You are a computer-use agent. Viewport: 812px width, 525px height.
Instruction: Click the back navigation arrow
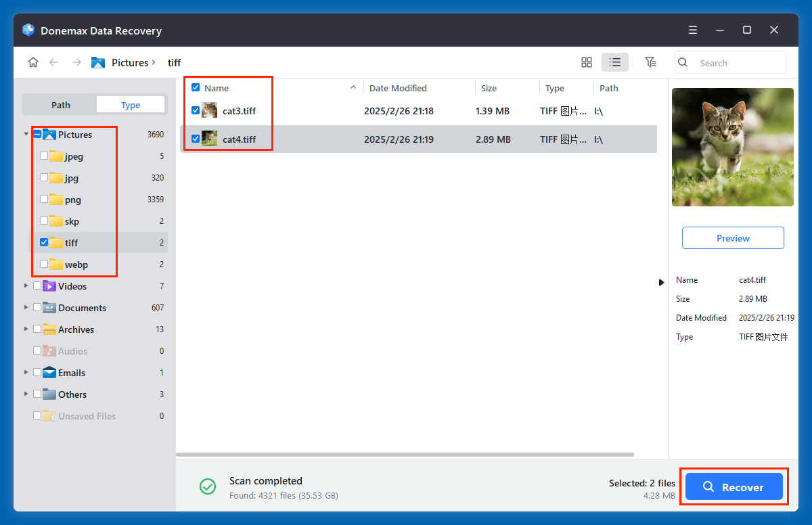tap(54, 62)
